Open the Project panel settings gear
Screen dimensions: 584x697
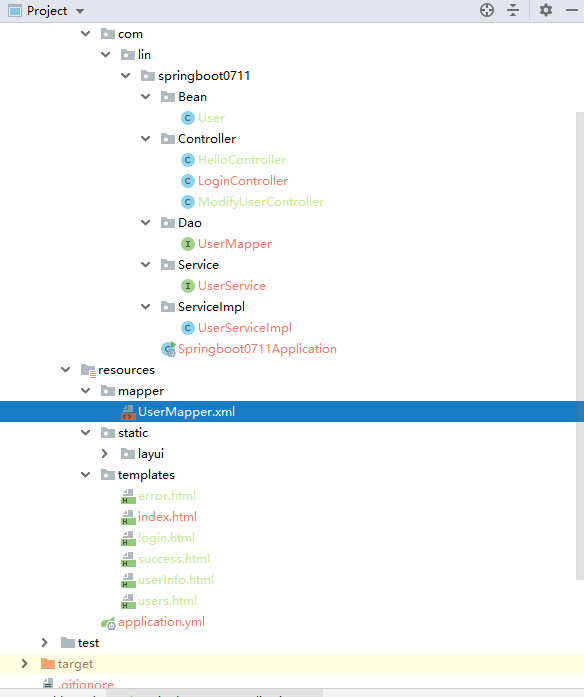[546, 10]
